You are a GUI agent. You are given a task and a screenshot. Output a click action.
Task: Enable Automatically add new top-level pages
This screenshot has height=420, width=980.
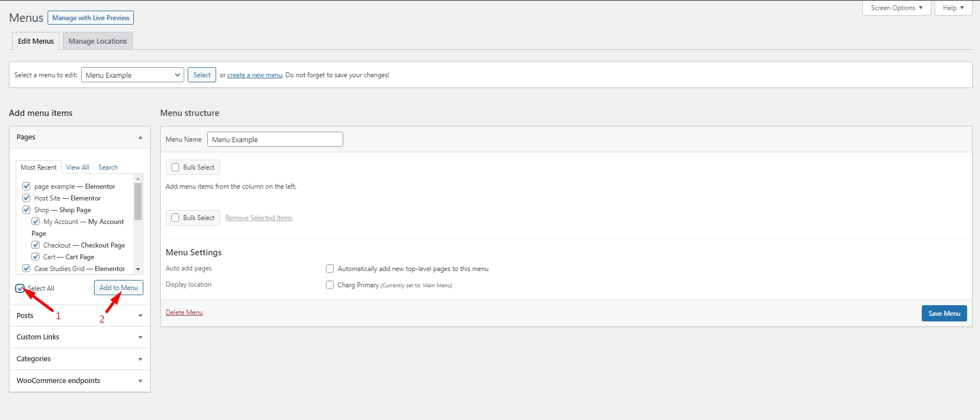(x=330, y=269)
